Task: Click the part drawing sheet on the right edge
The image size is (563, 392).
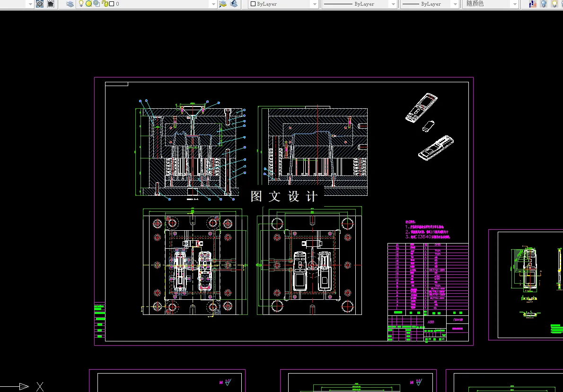Action: [526, 284]
